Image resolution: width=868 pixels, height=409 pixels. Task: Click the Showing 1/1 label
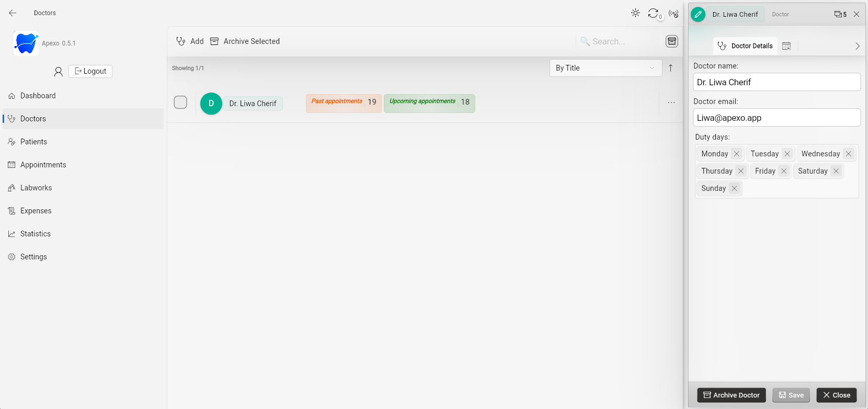click(188, 68)
